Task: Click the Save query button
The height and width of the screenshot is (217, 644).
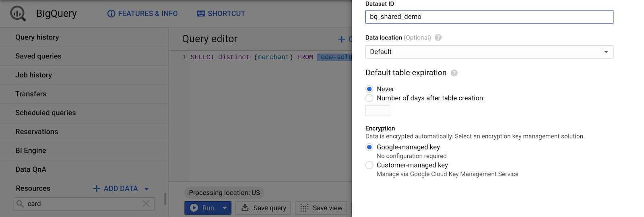Action: pyautogui.click(x=263, y=208)
